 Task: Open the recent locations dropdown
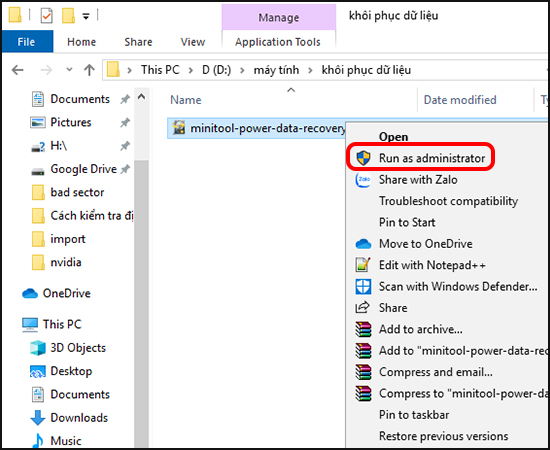[69, 69]
